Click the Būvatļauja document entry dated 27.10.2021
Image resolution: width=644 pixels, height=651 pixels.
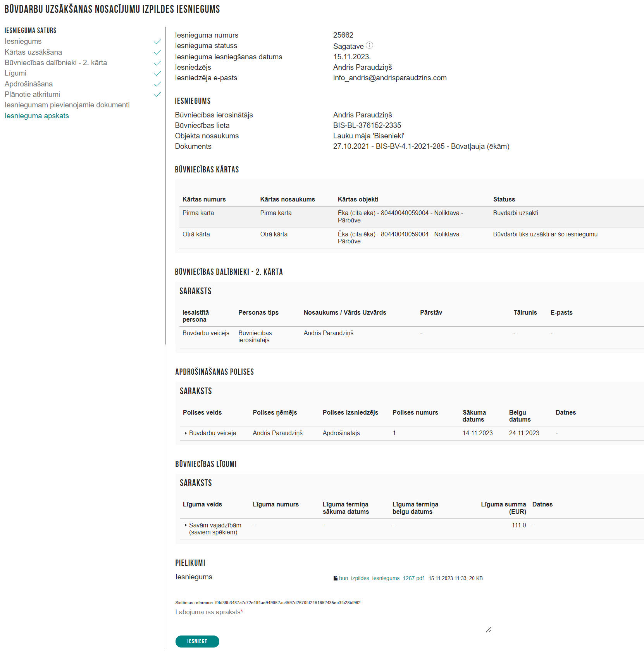pos(421,146)
